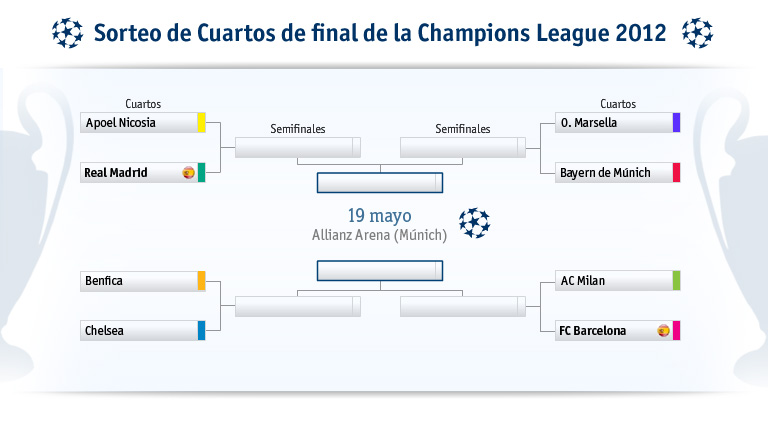The width and height of the screenshot is (768, 432).
Task: Click the top finalist box above 19 mayo
Action: 379,183
